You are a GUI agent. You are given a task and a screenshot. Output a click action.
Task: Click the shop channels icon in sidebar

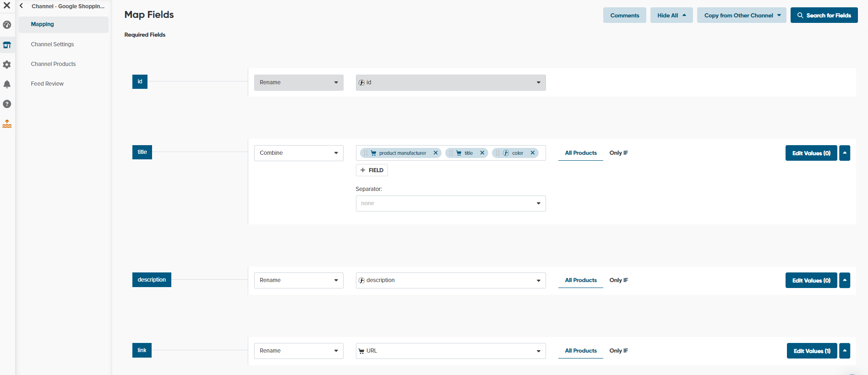7,45
